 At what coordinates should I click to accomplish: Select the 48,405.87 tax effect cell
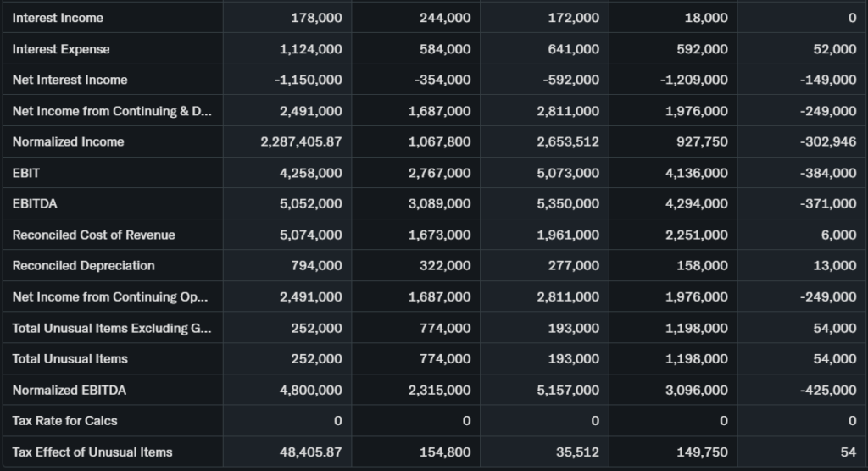click(310, 452)
